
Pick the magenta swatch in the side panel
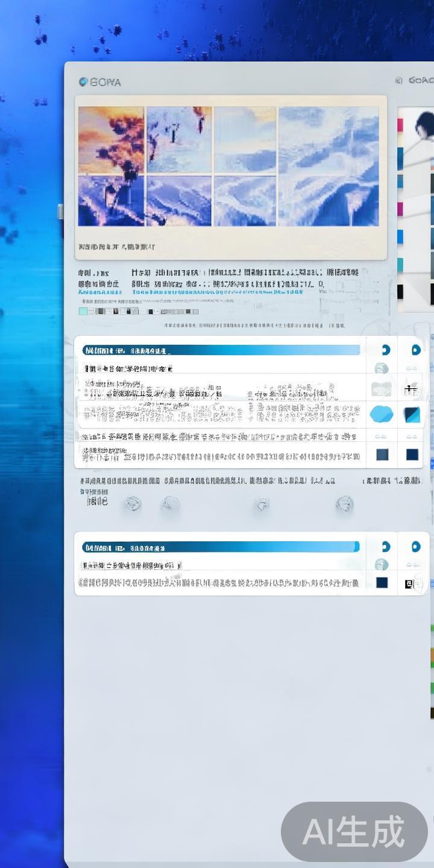click(x=400, y=209)
